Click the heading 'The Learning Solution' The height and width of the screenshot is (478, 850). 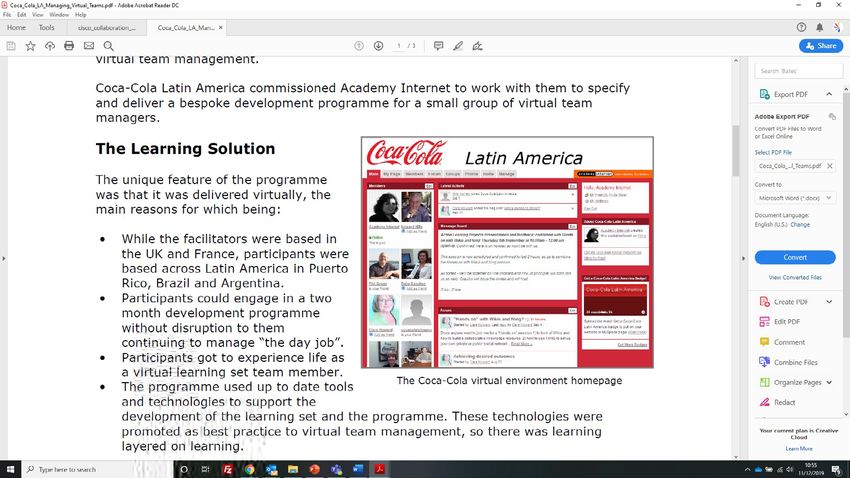pos(185,148)
